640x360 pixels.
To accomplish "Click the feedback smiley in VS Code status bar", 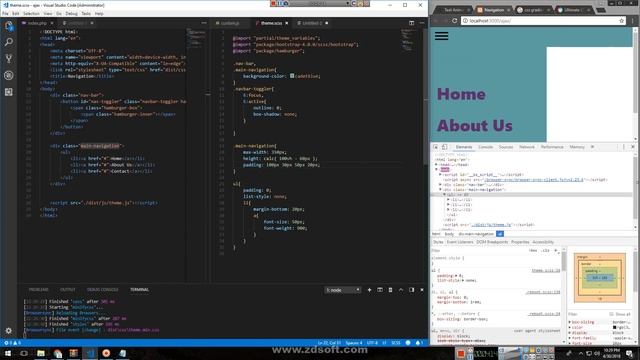I will [408, 343].
